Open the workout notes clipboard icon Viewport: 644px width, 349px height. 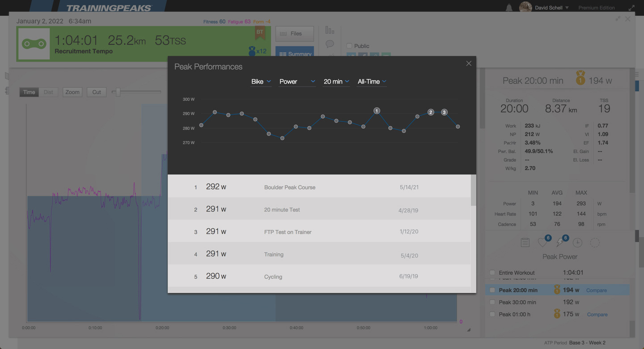click(525, 242)
